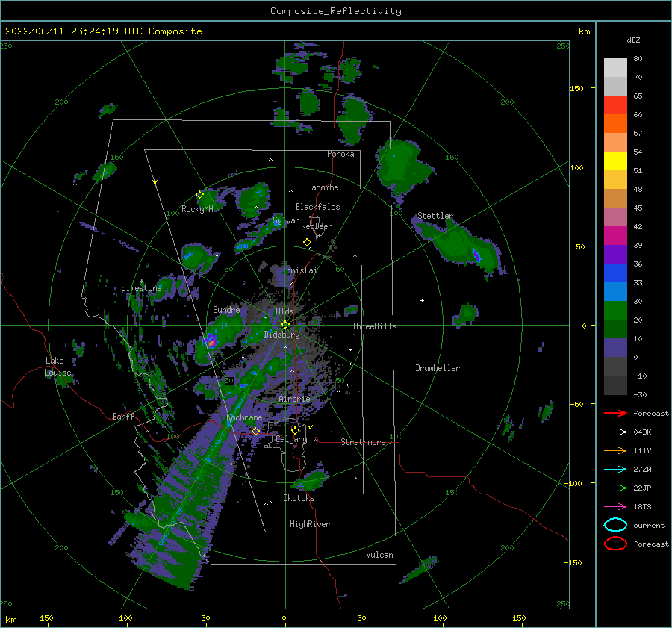Click the white 04DK arrow icon
This screenshot has width=672, height=628.
[x=615, y=432]
